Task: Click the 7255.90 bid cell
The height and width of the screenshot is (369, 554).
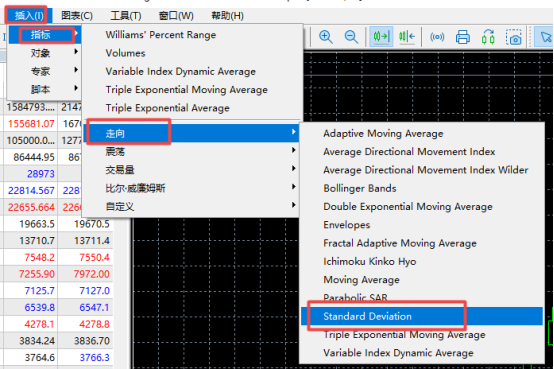Action: [37, 274]
